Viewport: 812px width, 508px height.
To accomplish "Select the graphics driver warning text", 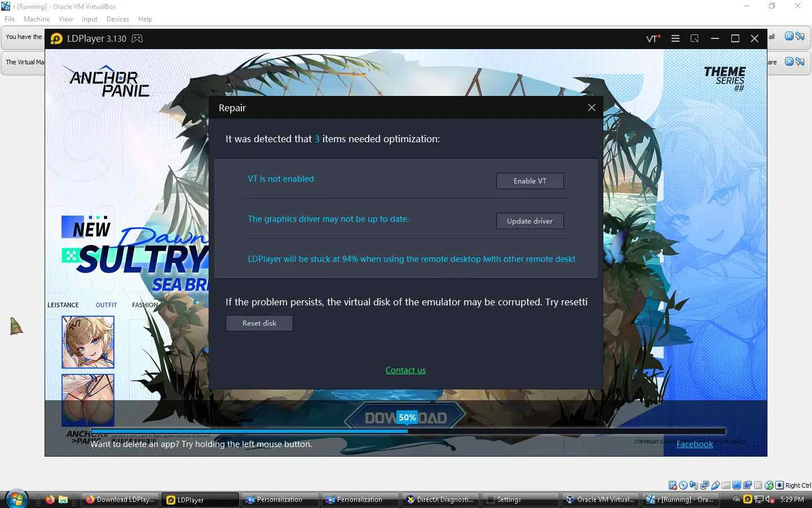I will click(328, 219).
